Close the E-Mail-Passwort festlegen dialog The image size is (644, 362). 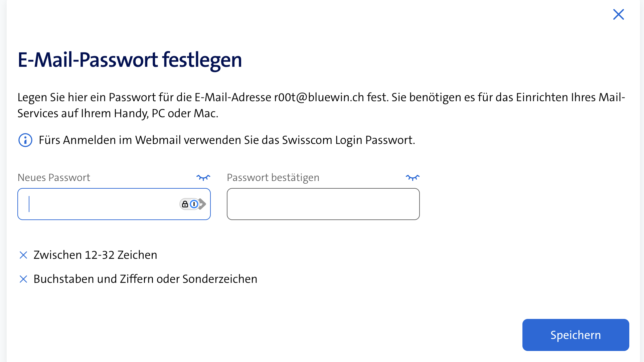tap(618, 14)
